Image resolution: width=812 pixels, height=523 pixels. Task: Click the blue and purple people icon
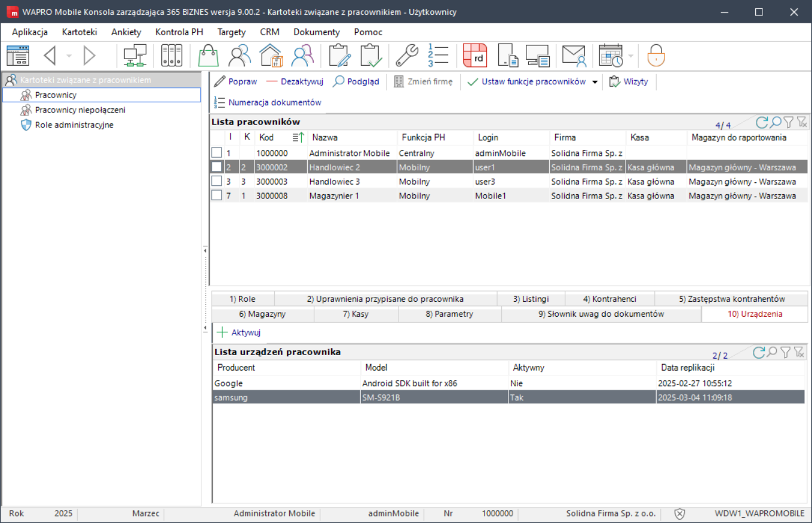tap(302, 56)
